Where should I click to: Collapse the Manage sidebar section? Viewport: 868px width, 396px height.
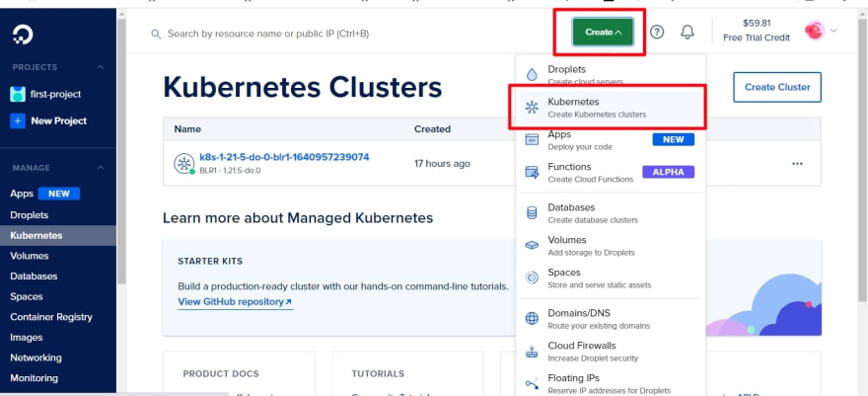[101, 168]
